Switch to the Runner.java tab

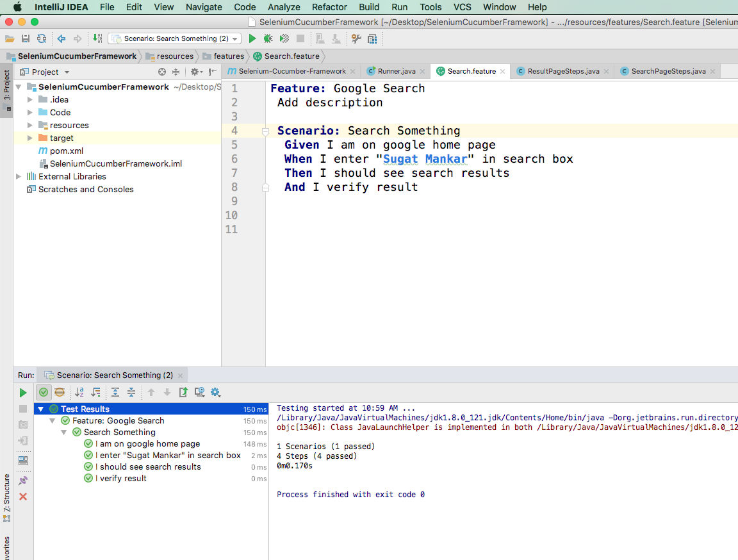click(396, 71)
